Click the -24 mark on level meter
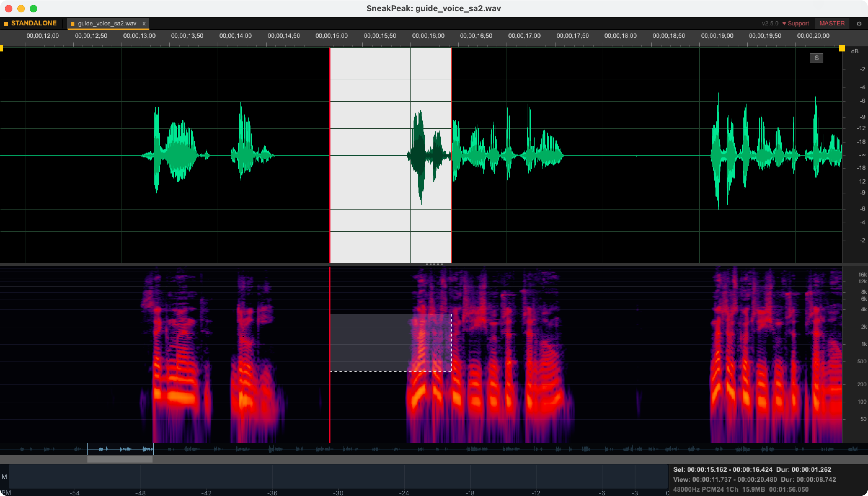This screenshot has height=496, width=868. 404,493
